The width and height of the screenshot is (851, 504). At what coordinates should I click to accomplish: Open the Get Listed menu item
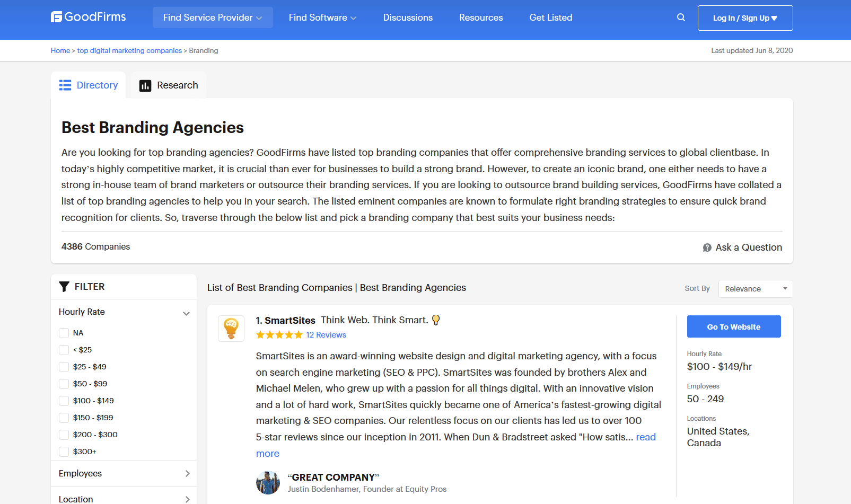click(x=551, y=17)
